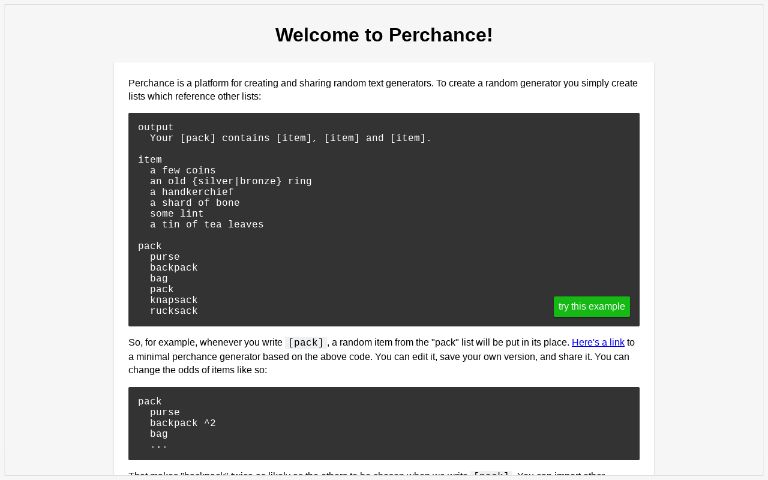Click the highlighted inline "[pack]" code snippet
This screenshot has height=480, width=768.
pyautogui.click(x=306, y=343)
